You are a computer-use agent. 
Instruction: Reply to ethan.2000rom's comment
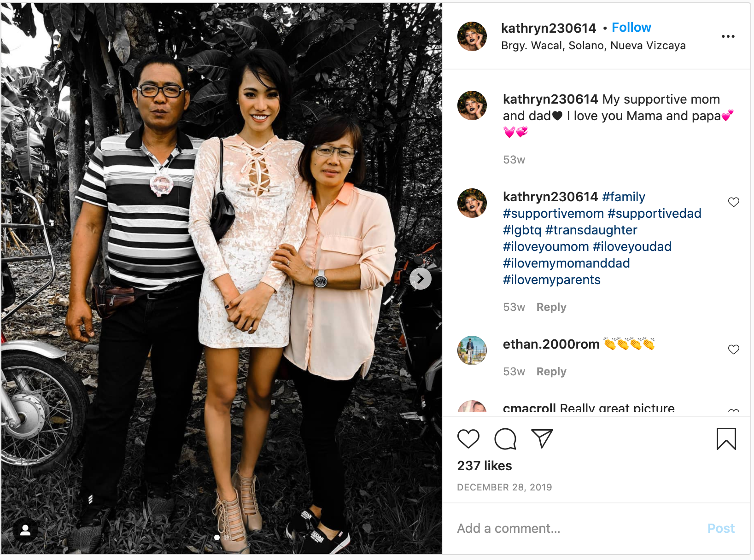(x=551, y=372)
